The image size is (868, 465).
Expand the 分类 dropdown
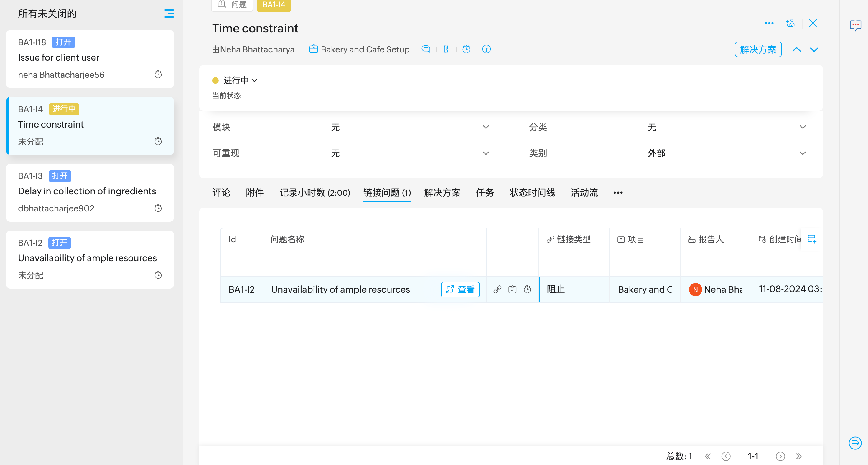(x=803, y=127)
